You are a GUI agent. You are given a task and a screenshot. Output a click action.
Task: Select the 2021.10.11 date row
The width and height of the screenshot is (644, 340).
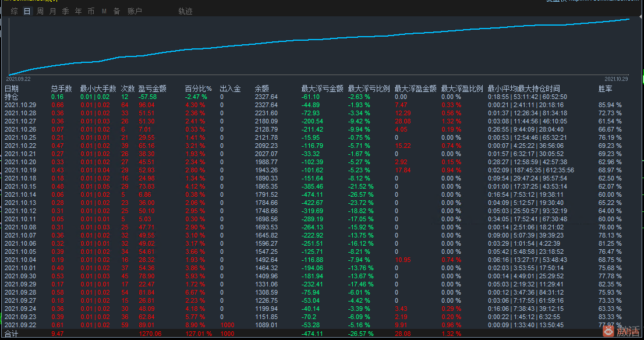(x=20, y=219)
